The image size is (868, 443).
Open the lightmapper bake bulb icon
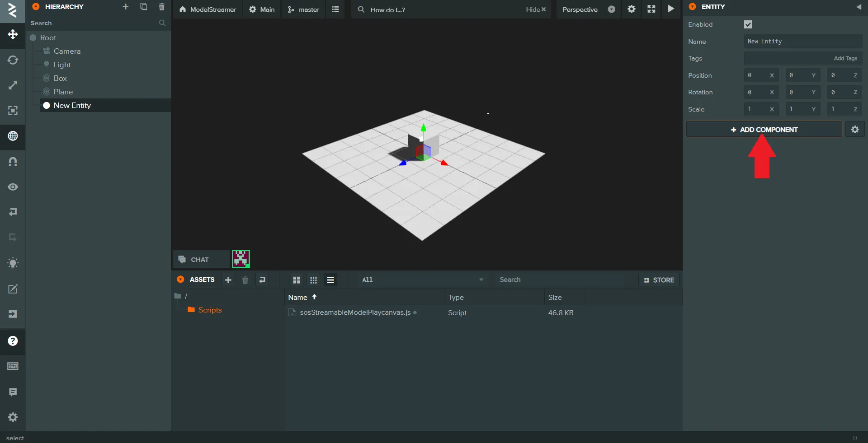tap(13, 263)
